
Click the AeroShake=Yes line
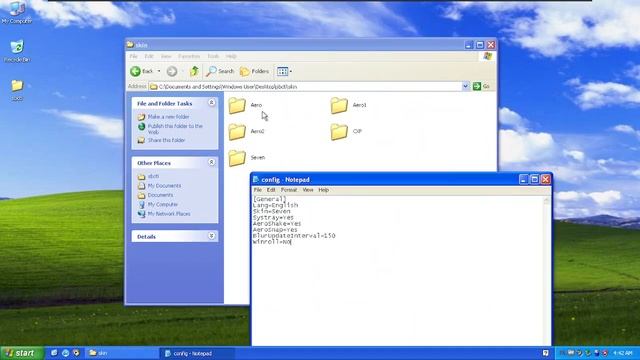[277, 224]
